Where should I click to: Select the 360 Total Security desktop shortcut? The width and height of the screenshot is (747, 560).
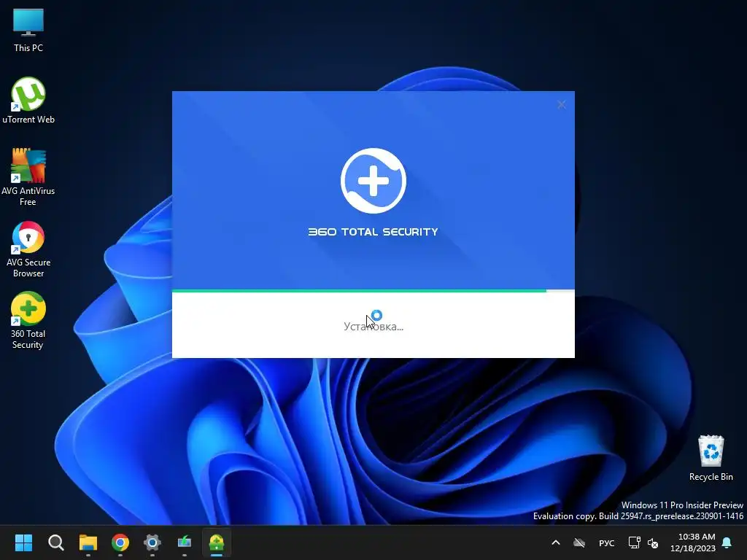click(28, 321)
